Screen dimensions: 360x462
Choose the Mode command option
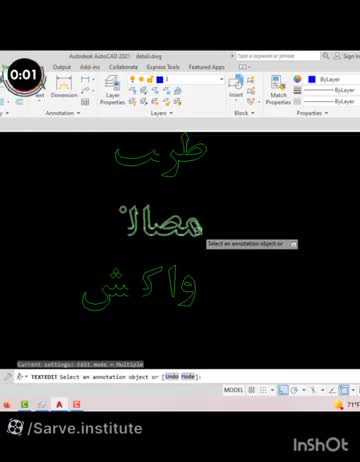pos(188,377)
